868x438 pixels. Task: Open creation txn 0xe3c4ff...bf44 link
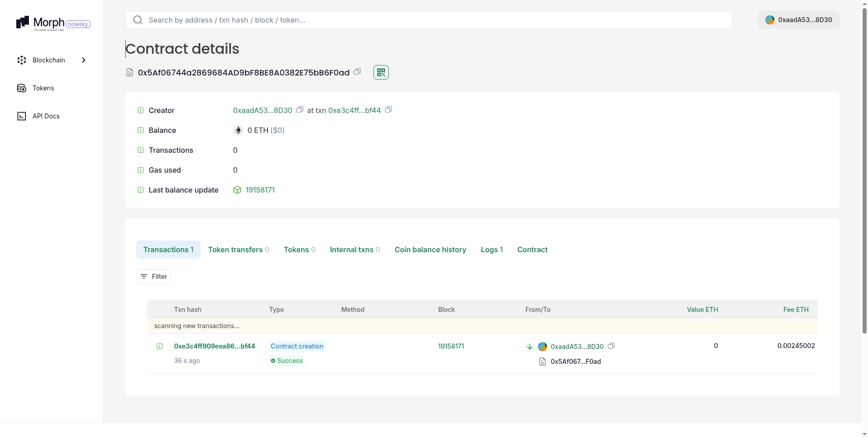coord(354,110)
